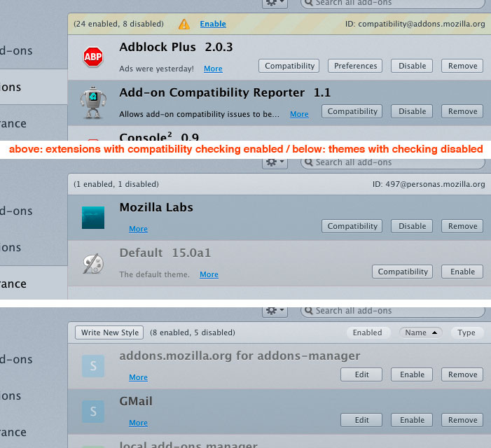
Task: Remove the addons.mozilla.org for addons-manager style
Action: click(462, 374)
